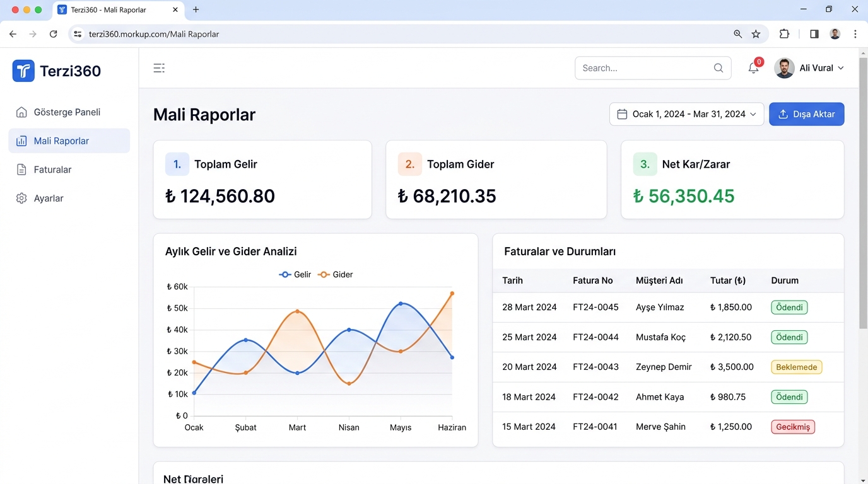Toggle the Gider series in chart legend
The width and height of the screenshot is (868, 484).
[336, 275]
